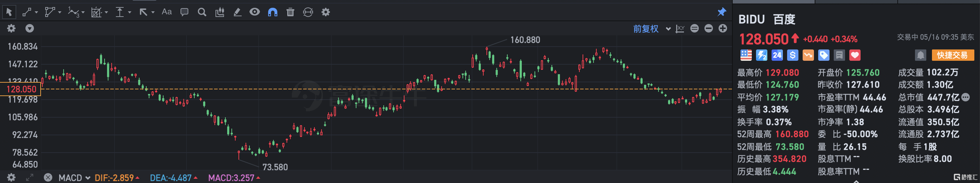Open drawing toolbar settings gear
The width and height of the screenshot is (980, 183).
pos(326,12)
